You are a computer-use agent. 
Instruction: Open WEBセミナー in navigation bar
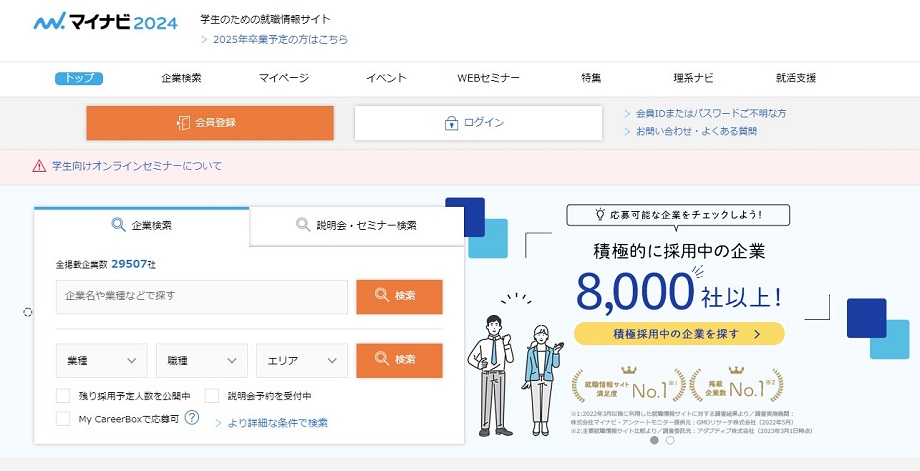[x=488, y=78]
